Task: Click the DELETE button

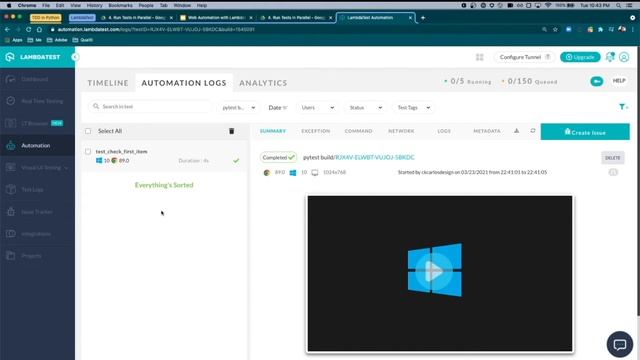Action: pyautogui.click(x=613, y=158)
